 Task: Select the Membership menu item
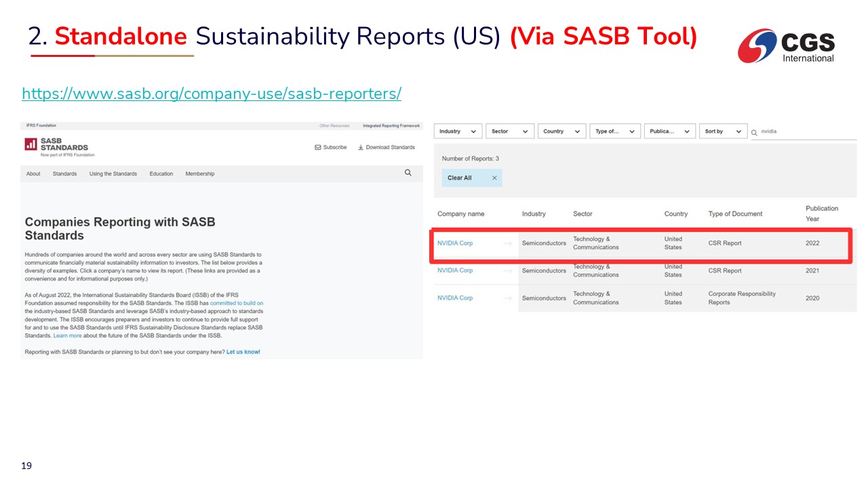[x=199, y=174]
